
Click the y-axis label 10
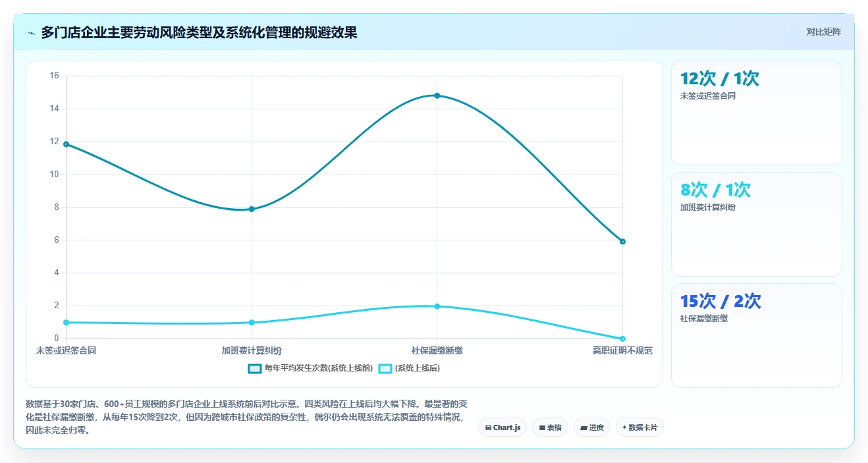(54, 175)
